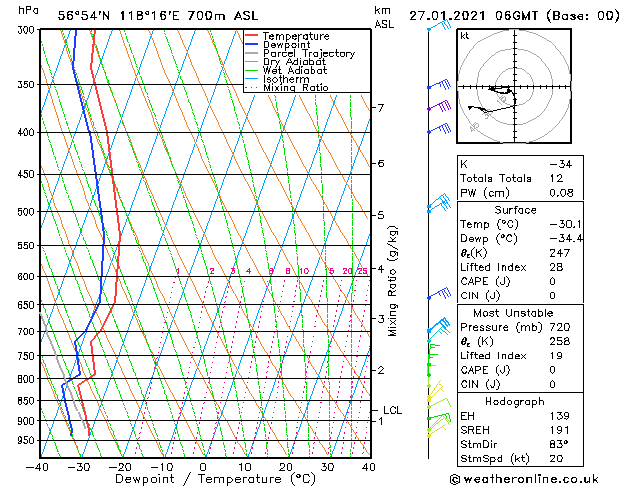
Task: Click the EH value '139'
Action: [x=560, y=416]
